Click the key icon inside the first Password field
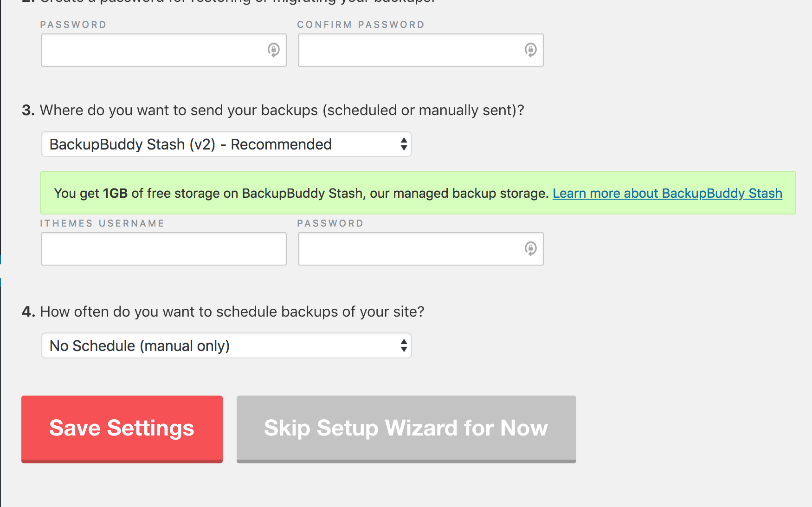 [x=274, y=50]
